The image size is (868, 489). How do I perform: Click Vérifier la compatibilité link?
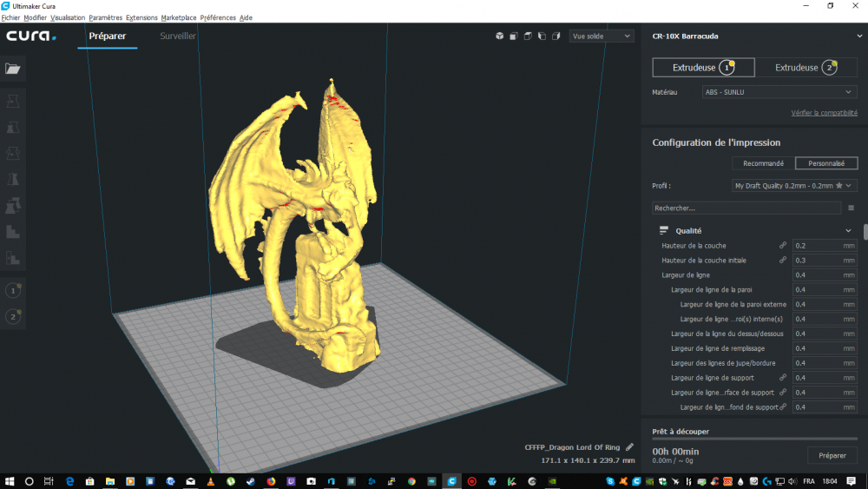pos(824,113)
